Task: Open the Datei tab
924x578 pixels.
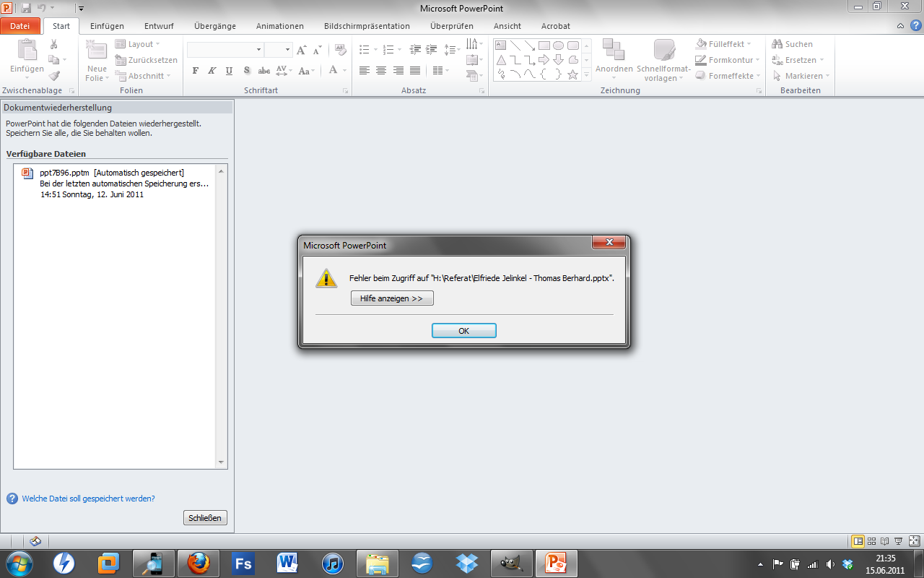Action: pyautogui.click(x=20, y=26)
